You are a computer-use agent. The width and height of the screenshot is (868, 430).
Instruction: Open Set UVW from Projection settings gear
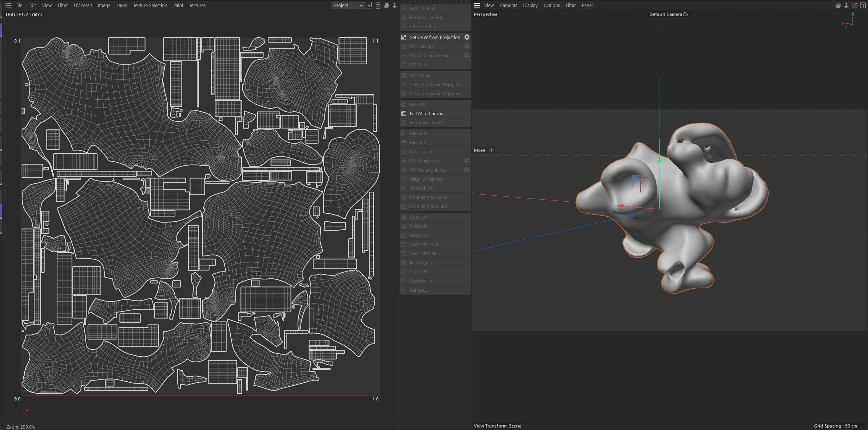click(x=467, y=37)
